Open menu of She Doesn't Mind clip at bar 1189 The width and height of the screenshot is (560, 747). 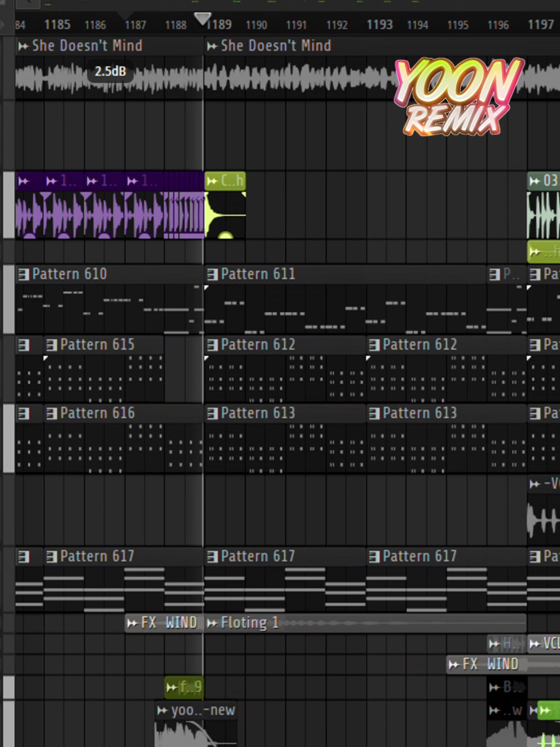click(212, 46)
